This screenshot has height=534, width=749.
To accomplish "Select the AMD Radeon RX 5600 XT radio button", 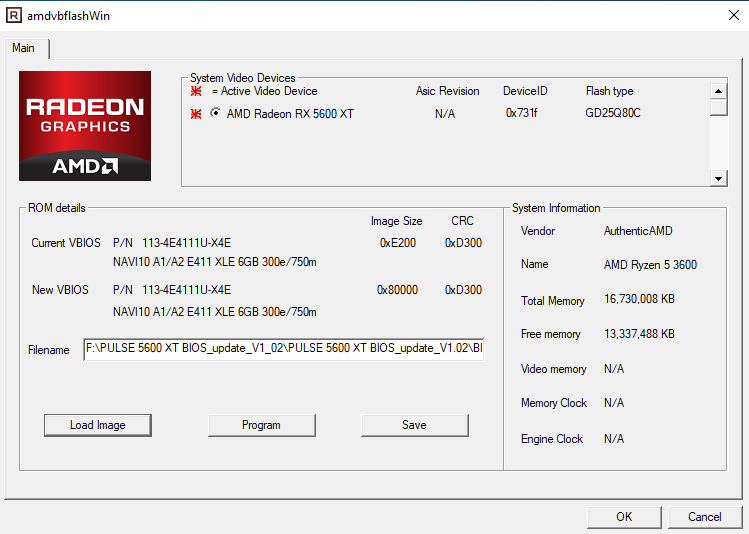I will (215, 113).
